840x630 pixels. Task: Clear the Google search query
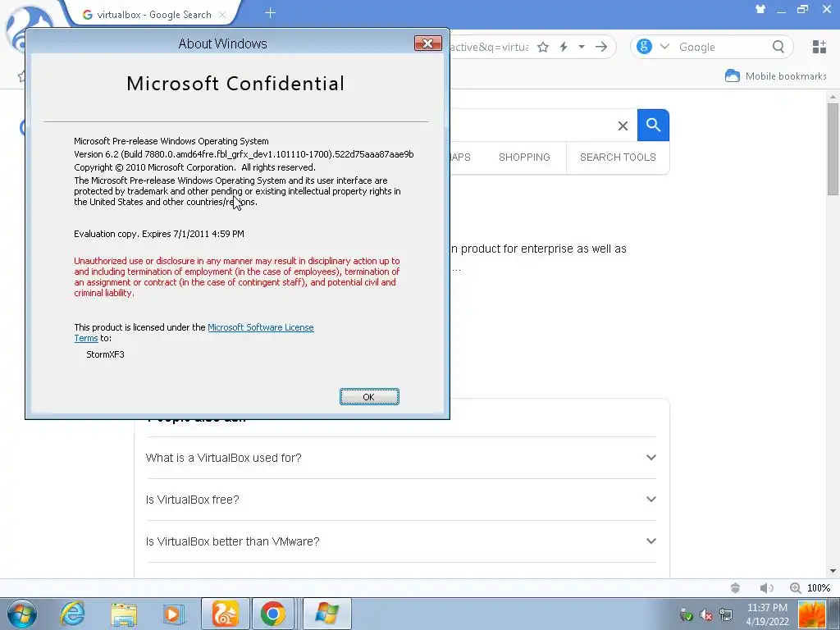click(623, 126)
